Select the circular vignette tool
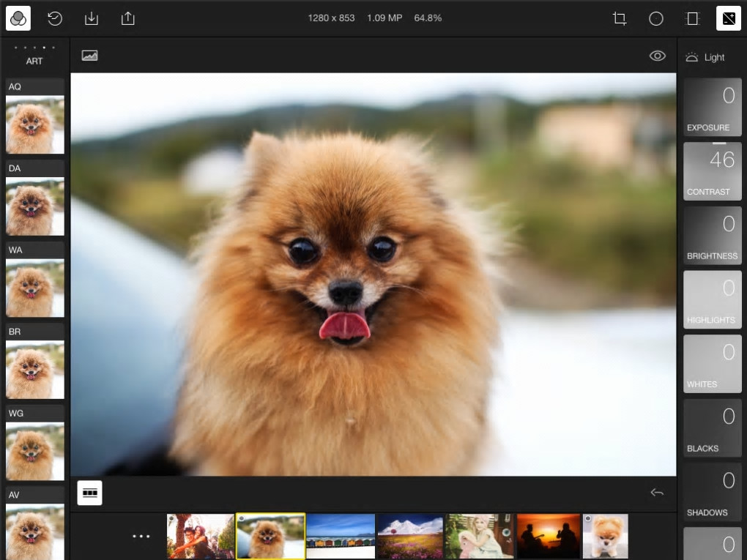The height and width of the screenshot is (560, 747). (x=656, y=18)
